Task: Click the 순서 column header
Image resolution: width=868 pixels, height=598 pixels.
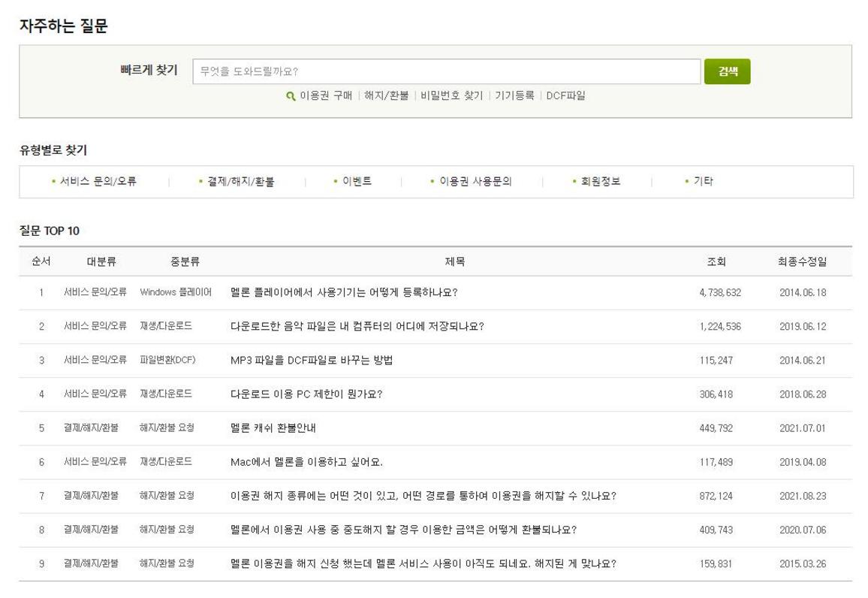Action: (x=41, y=261)
